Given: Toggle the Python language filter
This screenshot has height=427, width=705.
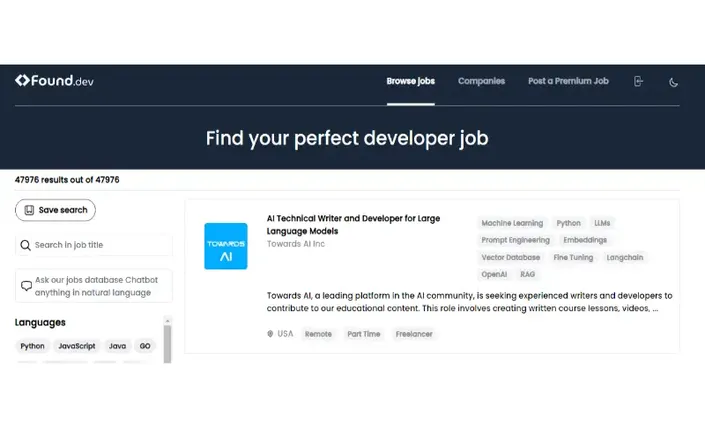Looking at the screenshot, I should (32, 346).
